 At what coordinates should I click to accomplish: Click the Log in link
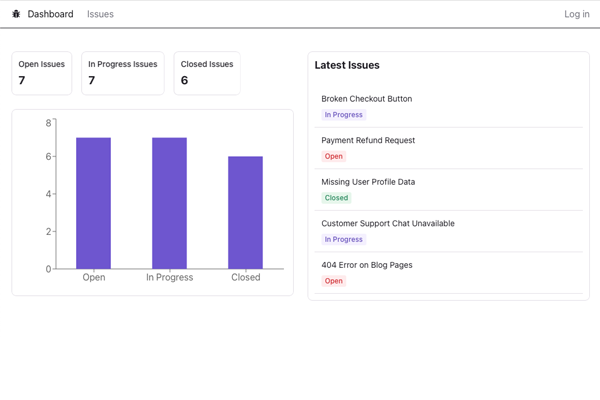point(577,14)
